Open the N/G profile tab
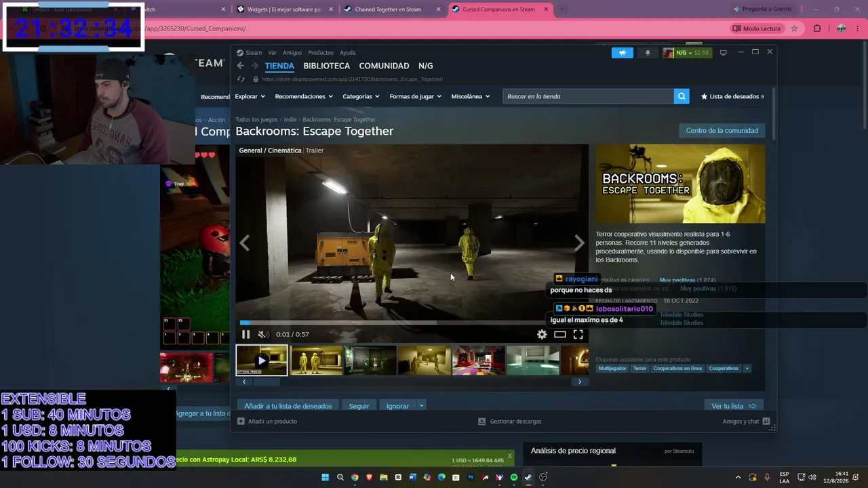 [426, 66]
